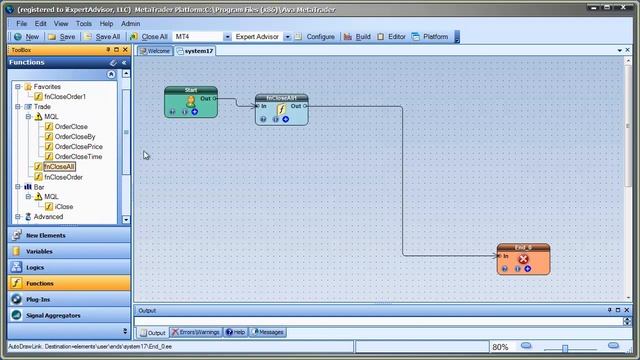Select the OrderClose function

tap(71, 127)
